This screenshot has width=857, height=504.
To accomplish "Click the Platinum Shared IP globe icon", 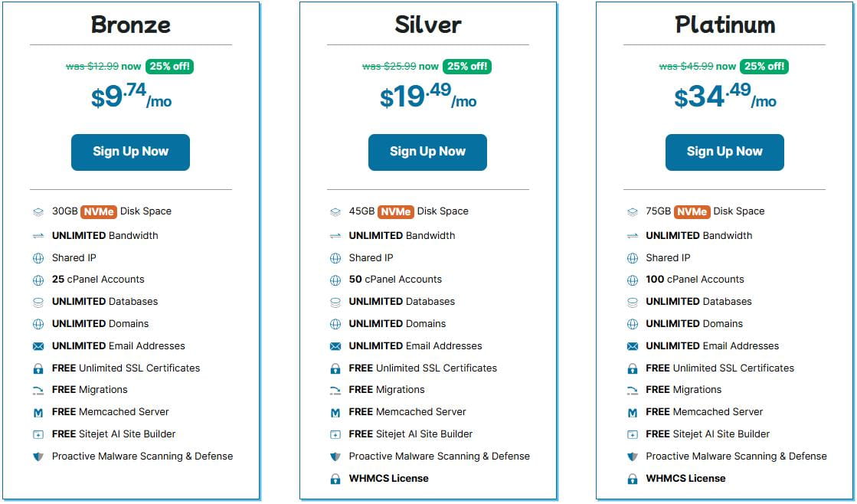I will [632, 258].
